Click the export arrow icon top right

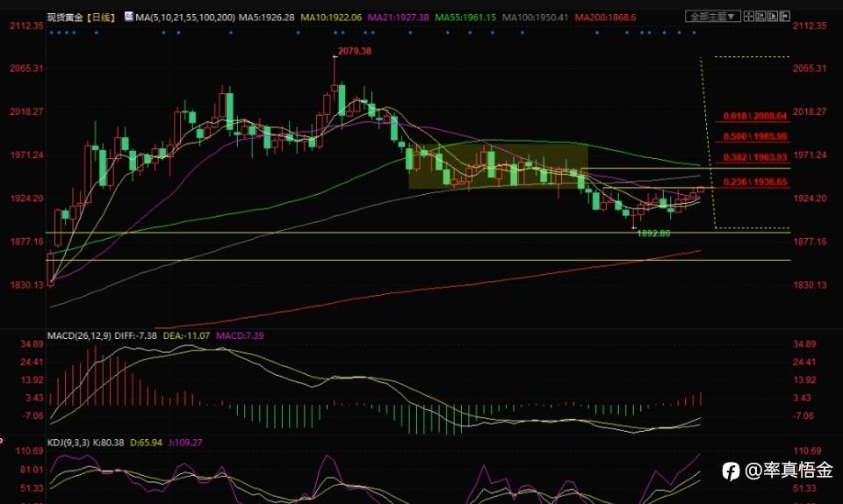785,16
